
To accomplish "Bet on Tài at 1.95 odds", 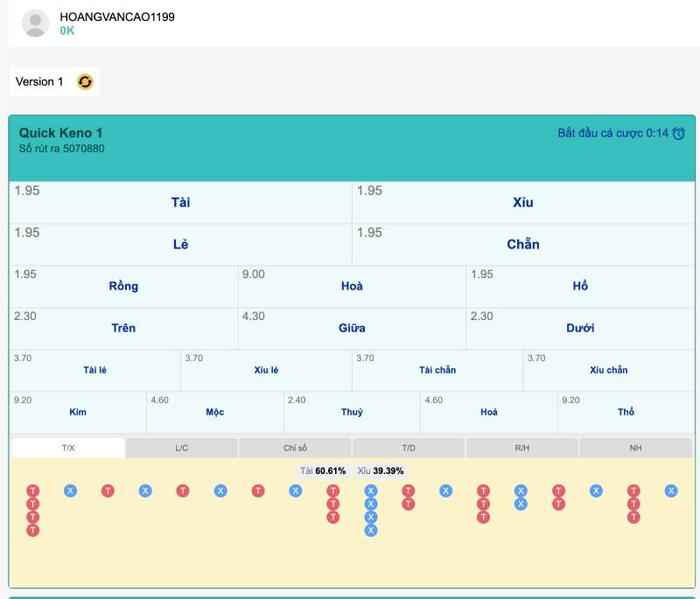I will [180, 203].
